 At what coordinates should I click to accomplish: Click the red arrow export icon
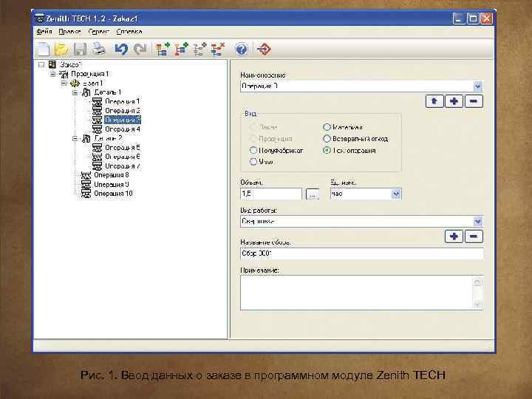(x=264, y=50)
